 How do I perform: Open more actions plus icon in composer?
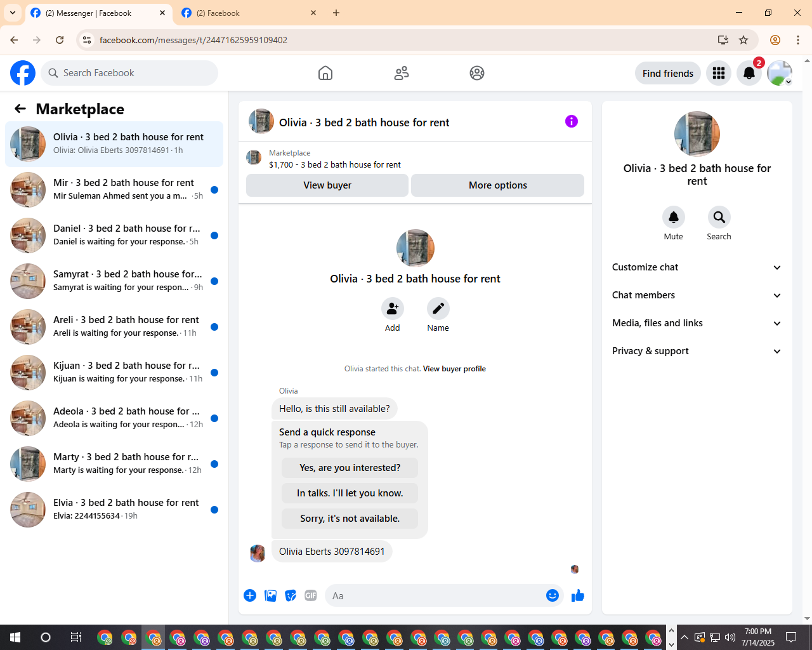click(250, 595)
